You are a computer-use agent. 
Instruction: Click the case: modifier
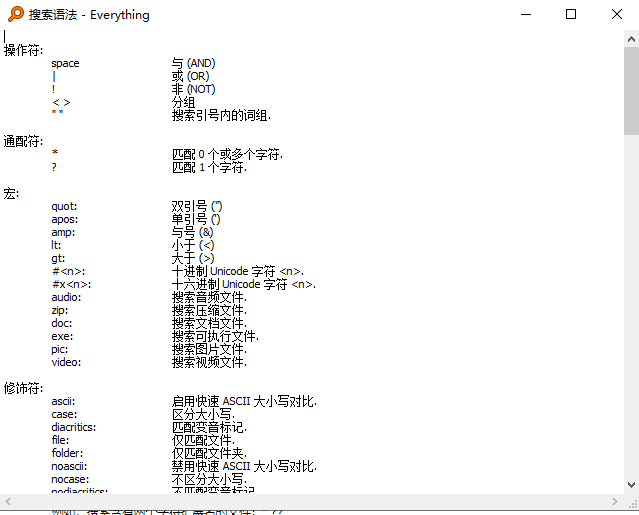point(64,414)
